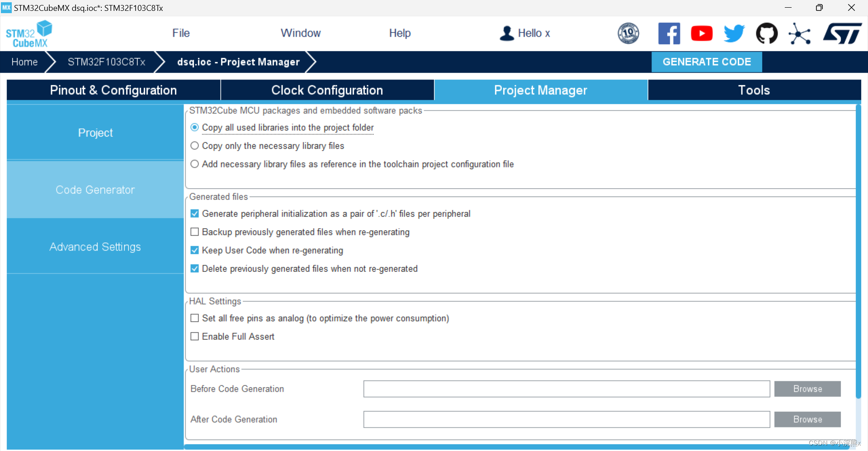Open the Facebook icon link
Screen dimensions: 868x451
(x=669, y=33)
